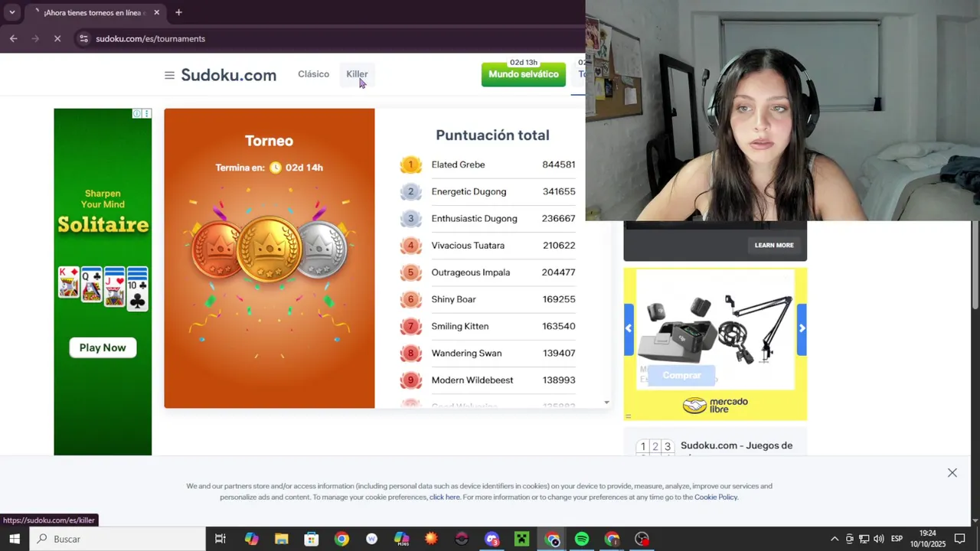This screenshot has width=980, height=551.
Task: Click the green Mundo selvático button
Action: click(524, 74)
